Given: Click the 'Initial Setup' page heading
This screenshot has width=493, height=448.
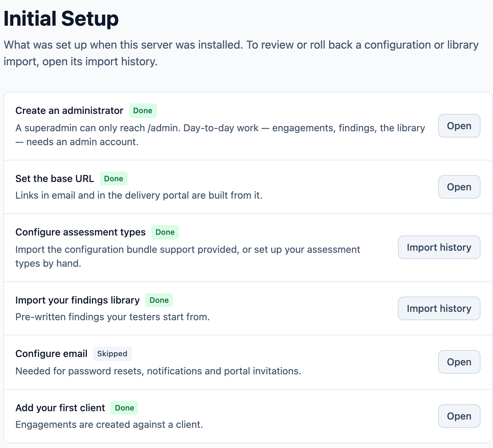Looking at the screenshot, I should tap(61, 19).
